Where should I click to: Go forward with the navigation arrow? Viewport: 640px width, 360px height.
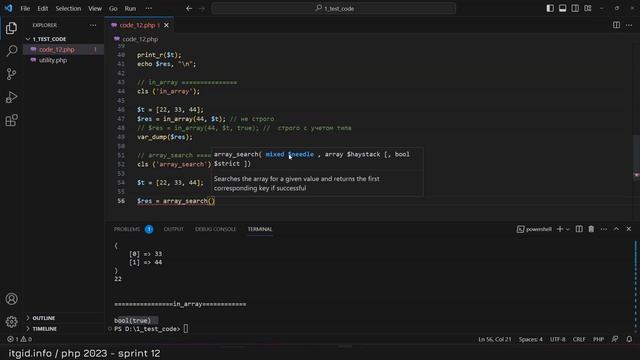coord(202,8)
